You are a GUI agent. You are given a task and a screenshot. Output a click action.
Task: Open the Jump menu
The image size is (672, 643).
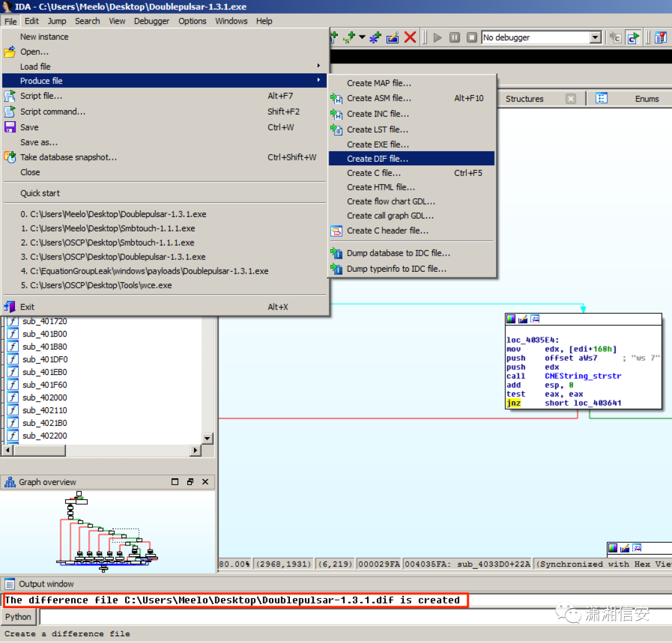coord(57,21)
